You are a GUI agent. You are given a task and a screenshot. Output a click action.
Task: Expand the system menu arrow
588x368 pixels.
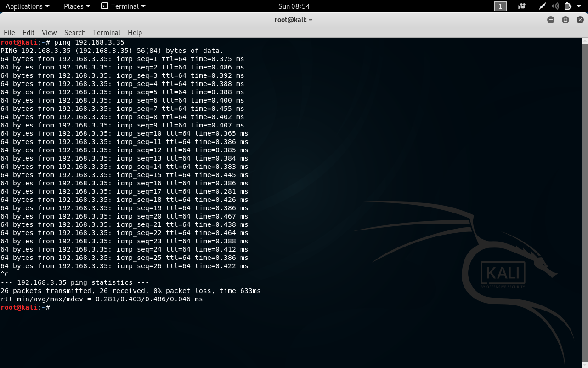coord(579,6)
